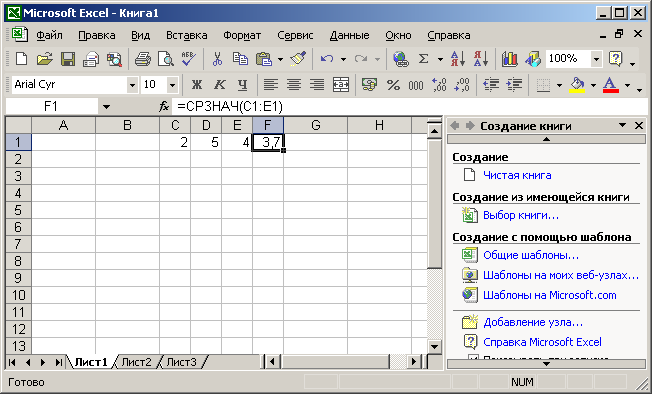The image size is (652, 394).
Task: Open the Данные menu
Action: [x=349, y=35]
